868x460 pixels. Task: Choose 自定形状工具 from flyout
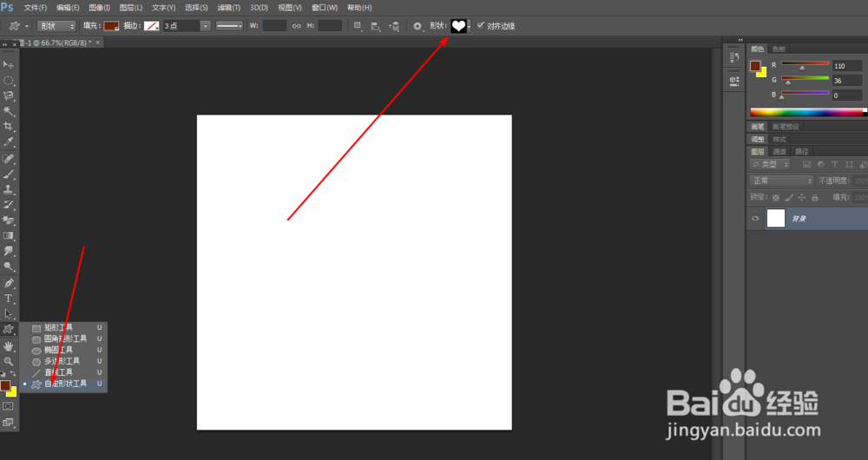pos(63,384)
